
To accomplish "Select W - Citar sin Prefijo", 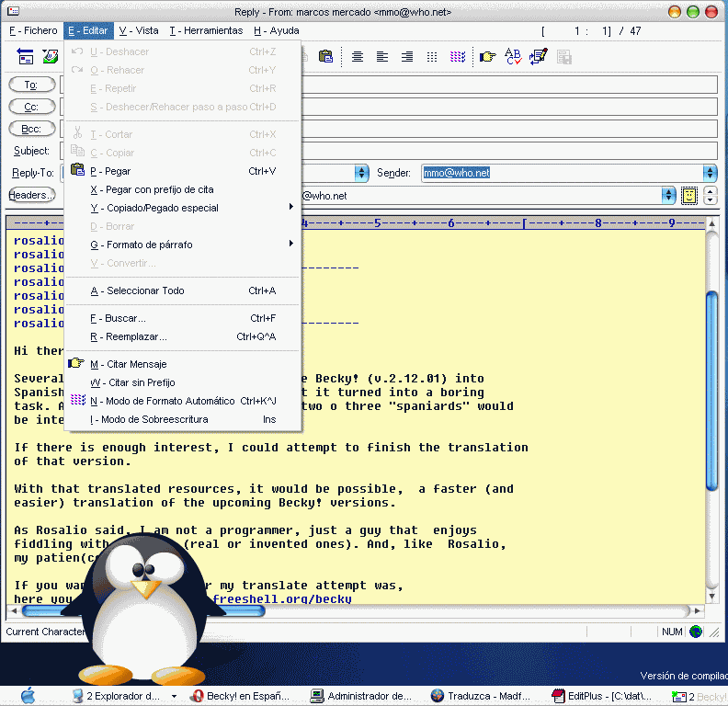I will point(183,382).
